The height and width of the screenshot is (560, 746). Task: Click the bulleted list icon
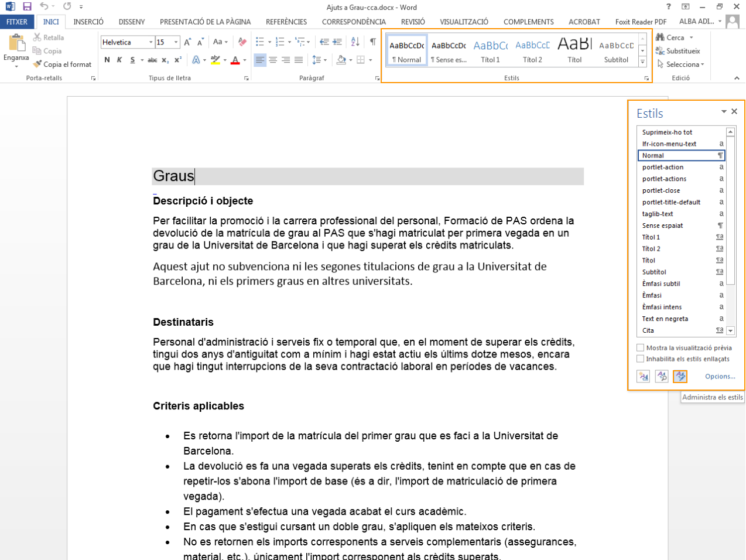[260, 42]
